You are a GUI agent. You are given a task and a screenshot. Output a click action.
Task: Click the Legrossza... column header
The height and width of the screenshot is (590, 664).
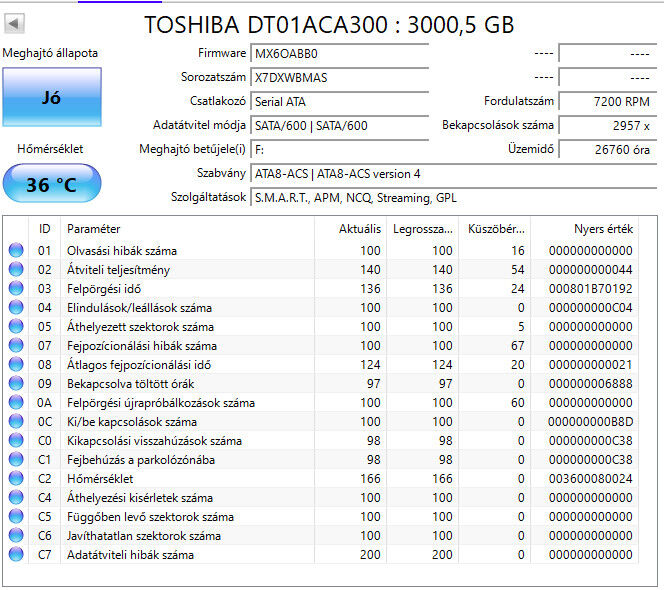click(422, 229)
